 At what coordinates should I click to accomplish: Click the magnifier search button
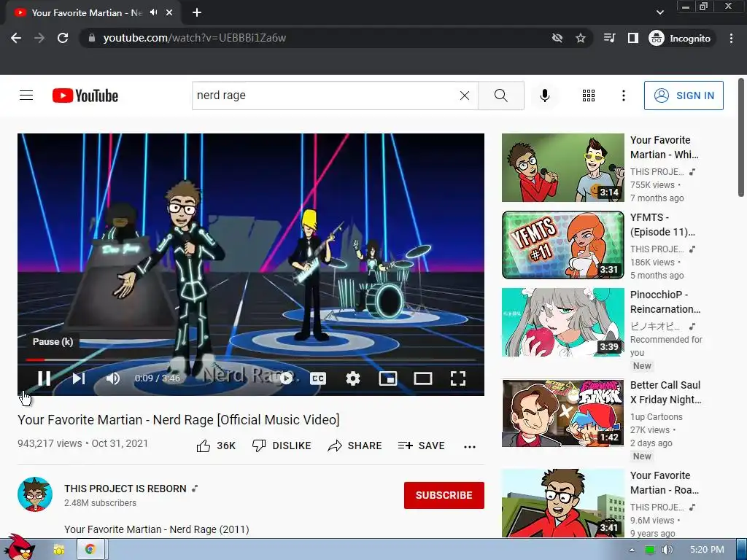501,96
